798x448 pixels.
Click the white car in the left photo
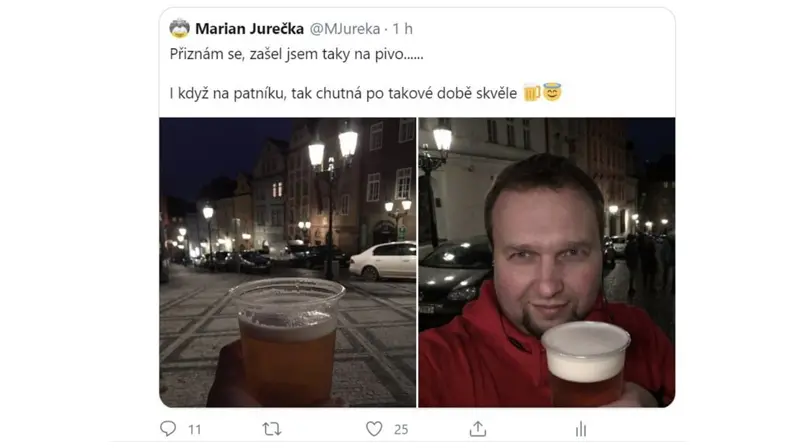[383, 261]
